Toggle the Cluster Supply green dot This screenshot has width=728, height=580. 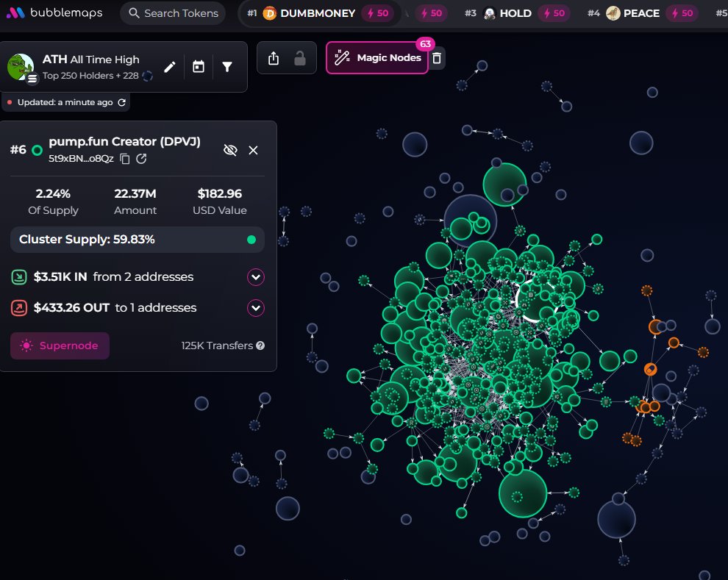click(x=251, y=240)
